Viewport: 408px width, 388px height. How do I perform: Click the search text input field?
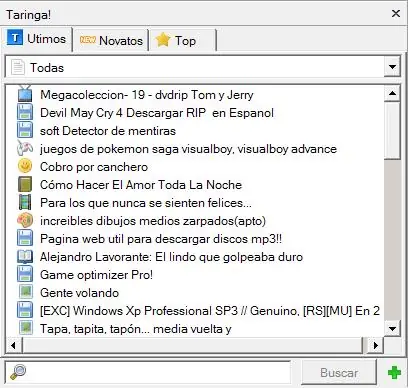pyautogui.click(x=148, y=372)
